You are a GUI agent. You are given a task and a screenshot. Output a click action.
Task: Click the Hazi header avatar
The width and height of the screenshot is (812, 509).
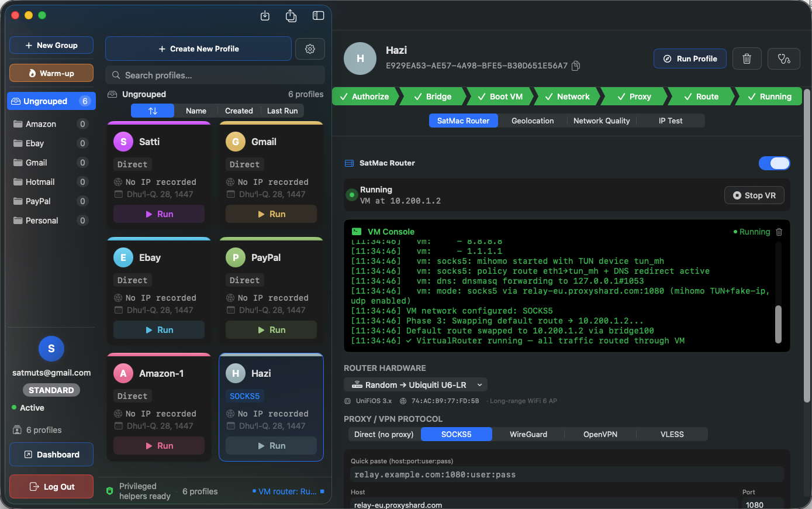click(x=360, y=59)
